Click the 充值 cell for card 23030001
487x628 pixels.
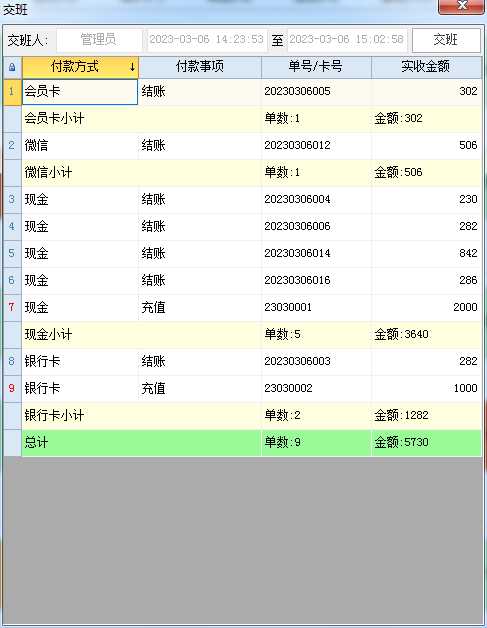(x=200, y=308)
